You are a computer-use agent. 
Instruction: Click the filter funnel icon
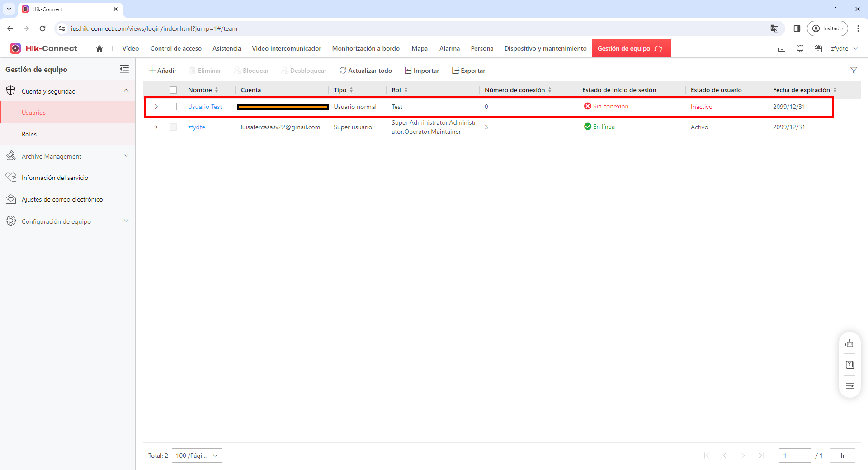(854, 70)
